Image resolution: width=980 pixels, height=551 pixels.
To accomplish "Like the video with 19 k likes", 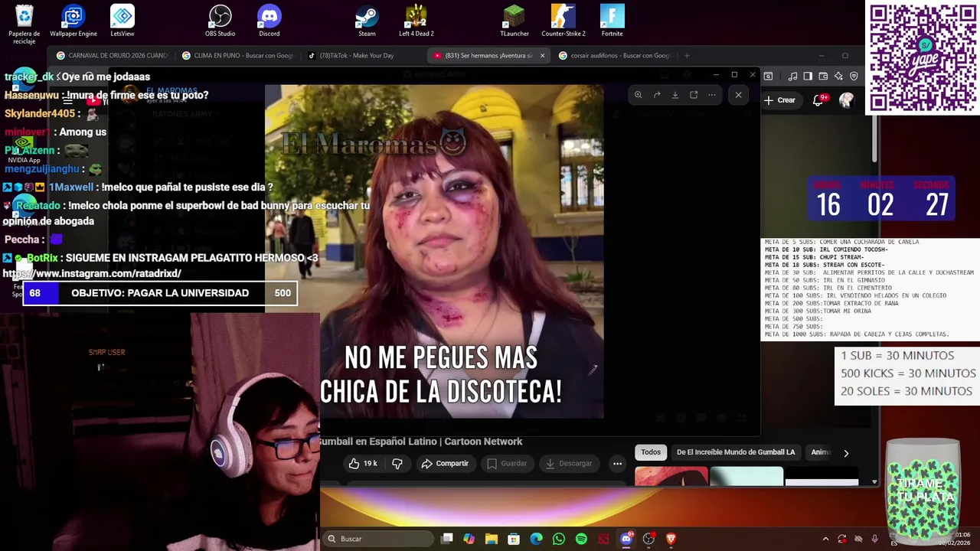I will click(x=363, y=463).
